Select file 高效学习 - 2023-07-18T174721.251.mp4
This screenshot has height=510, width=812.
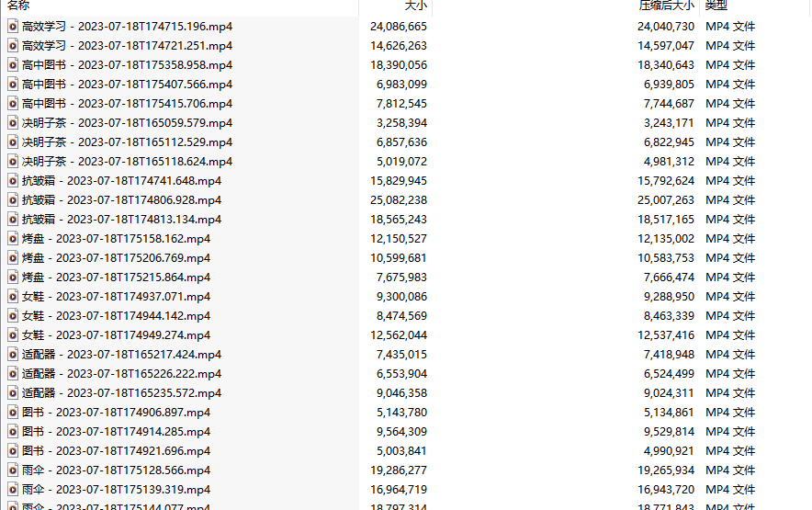pyautogui.click(x=128, y=46)
